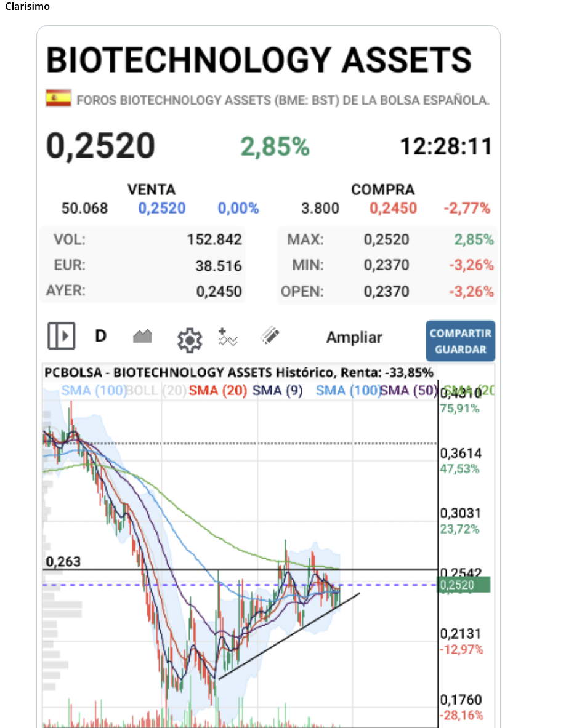The height and width of the screenshot is (728, 574).
Task: Click the VENTA volume 50.068
Action: (x=84, y=209)
